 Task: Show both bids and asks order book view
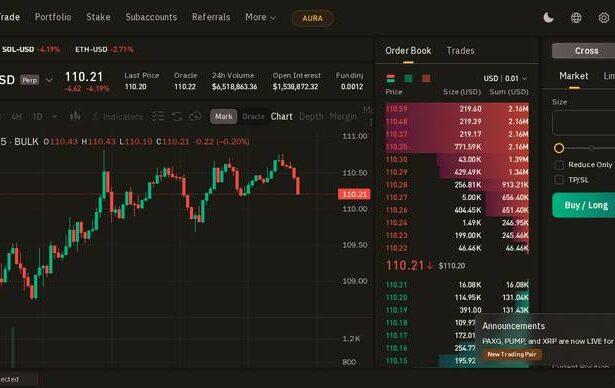391,78
